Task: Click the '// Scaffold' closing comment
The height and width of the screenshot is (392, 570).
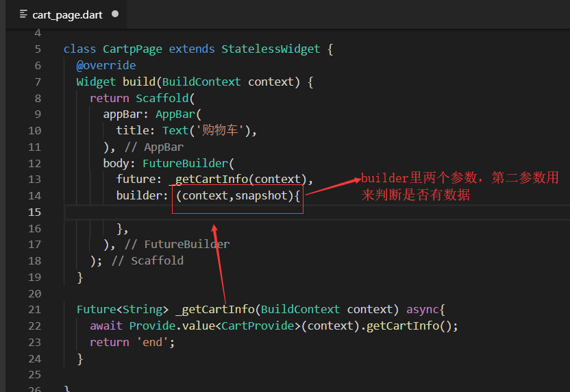Action: coord(147,260)
